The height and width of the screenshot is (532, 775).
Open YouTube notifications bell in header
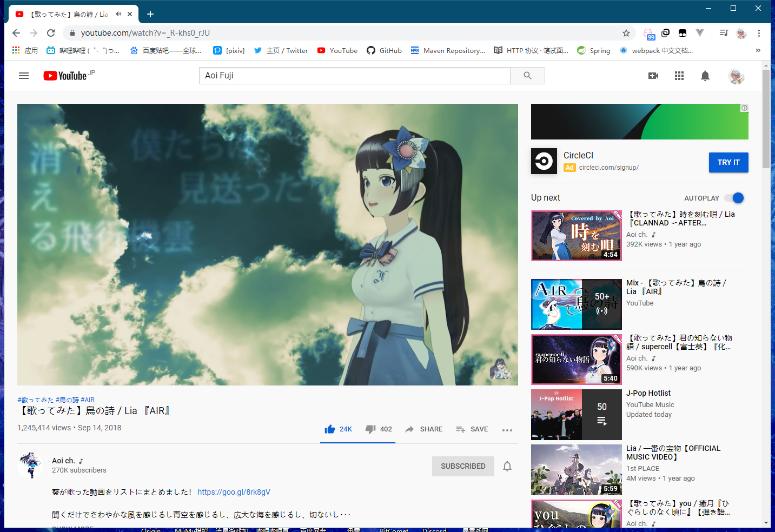705,76
